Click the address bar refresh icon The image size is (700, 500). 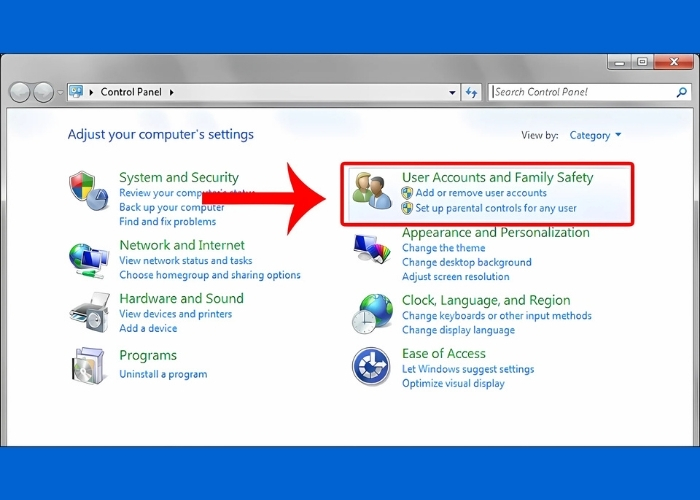click(472, 92)
